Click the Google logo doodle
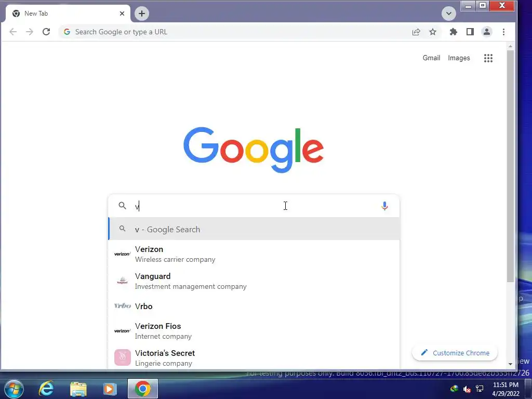The image size is (532, 399). 254,150
